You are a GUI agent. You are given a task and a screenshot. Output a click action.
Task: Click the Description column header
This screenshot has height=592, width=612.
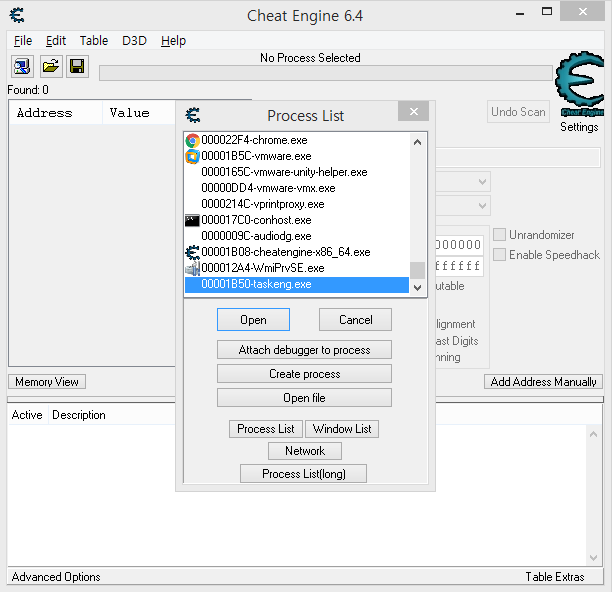click(112, 415)
